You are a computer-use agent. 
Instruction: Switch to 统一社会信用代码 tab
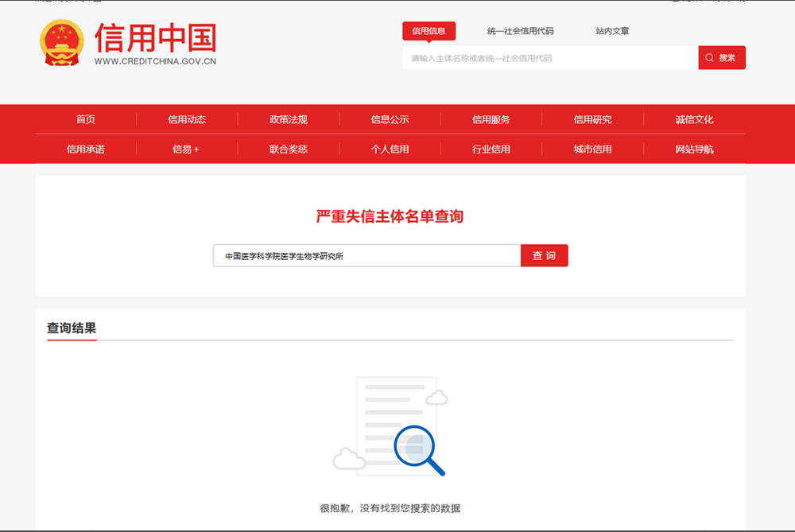coord(520,31)
